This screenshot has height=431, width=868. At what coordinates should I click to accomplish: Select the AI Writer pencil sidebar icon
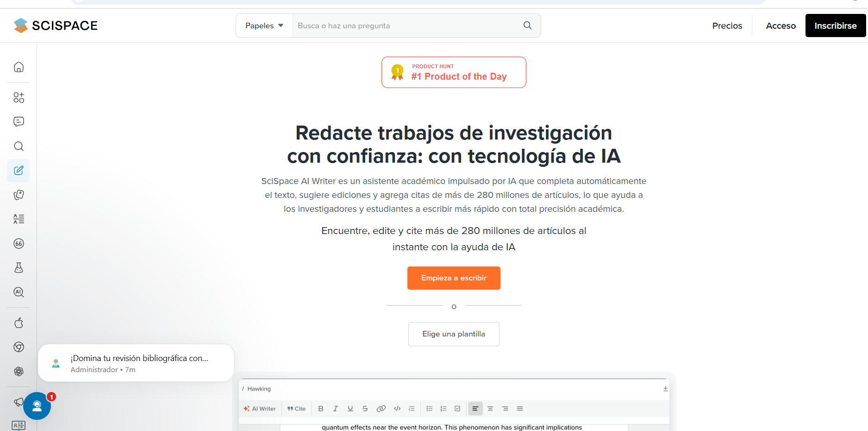point(19,171)
